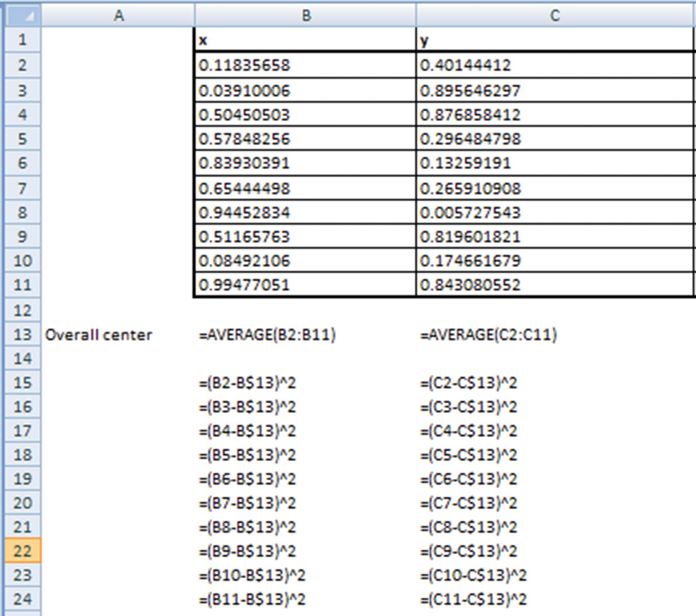Select cell containing 0.03910006
This screenshot has width=696, height=616.
(305, 90)
